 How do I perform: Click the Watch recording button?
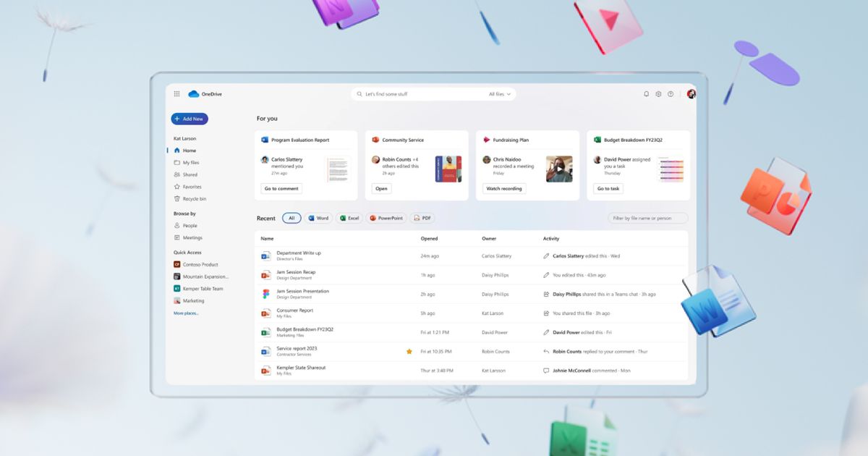click(x=504, y=189)
